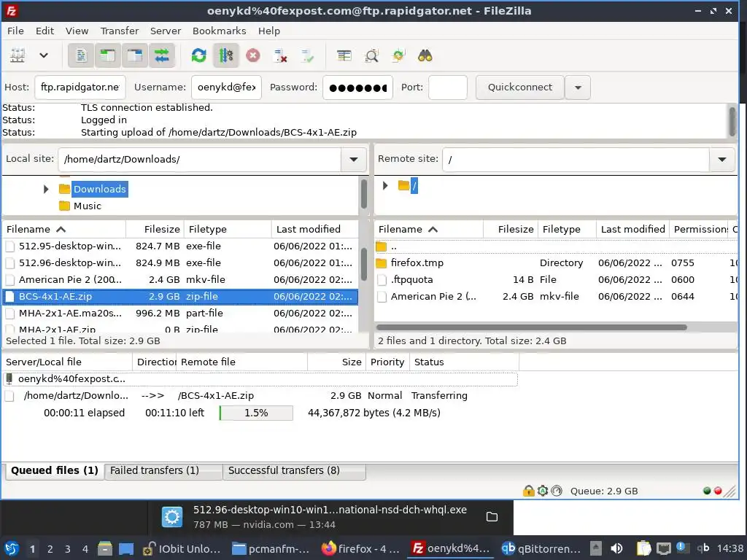Switch to Firefox in the taskbar
The image size is (747, 560).
tap(360, 548)
